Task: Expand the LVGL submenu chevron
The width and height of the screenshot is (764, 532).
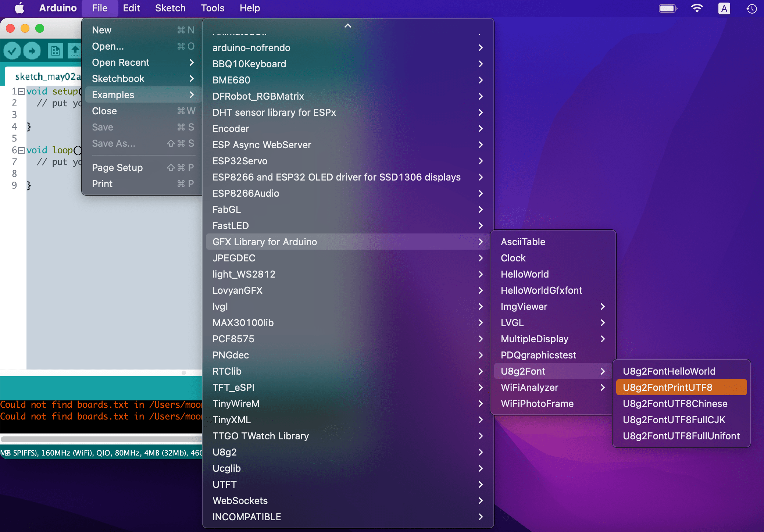Action: click(x=603, y=322)
